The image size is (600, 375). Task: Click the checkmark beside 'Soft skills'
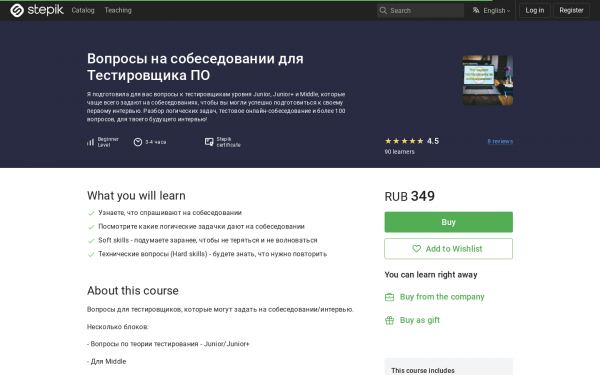91,241
